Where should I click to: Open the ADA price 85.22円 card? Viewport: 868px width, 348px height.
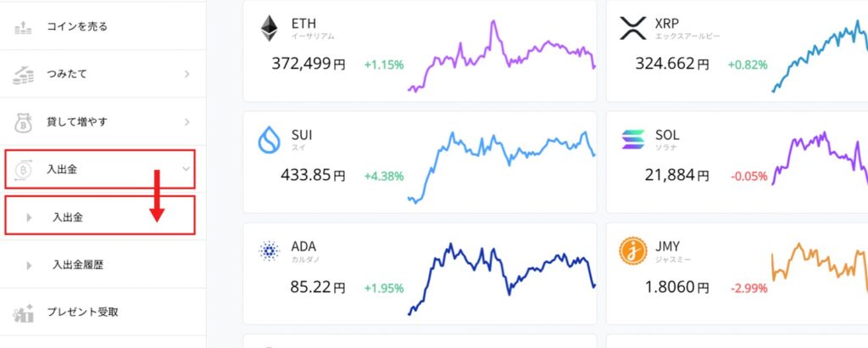click(307, 288)
